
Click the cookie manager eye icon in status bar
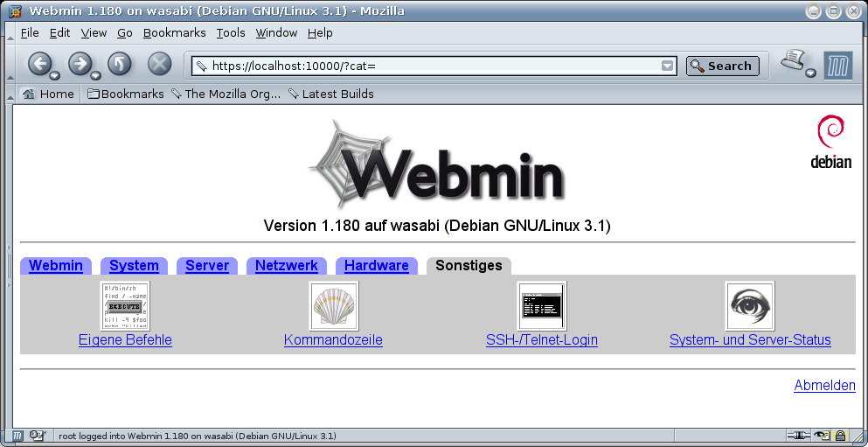pyautogui.click(x=822, y=436)
